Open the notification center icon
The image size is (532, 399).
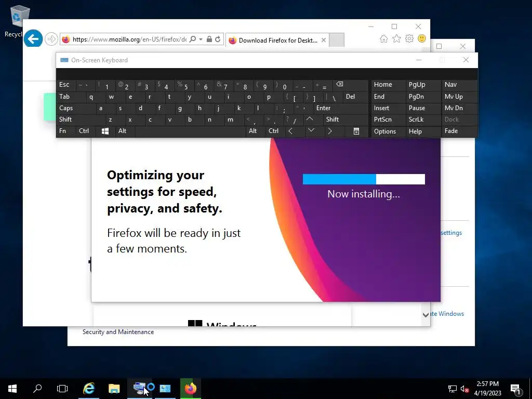click(516, 389)
